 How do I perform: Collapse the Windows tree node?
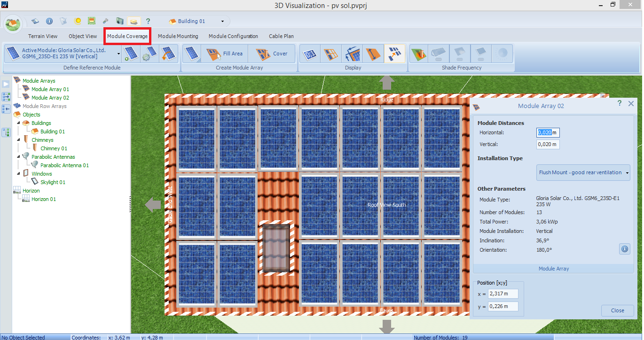click(18, 174)
